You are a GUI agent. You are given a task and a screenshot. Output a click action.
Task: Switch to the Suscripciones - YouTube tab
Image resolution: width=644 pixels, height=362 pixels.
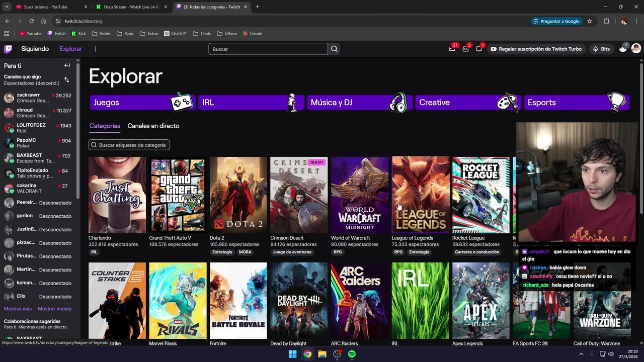(x=50, y=7)
